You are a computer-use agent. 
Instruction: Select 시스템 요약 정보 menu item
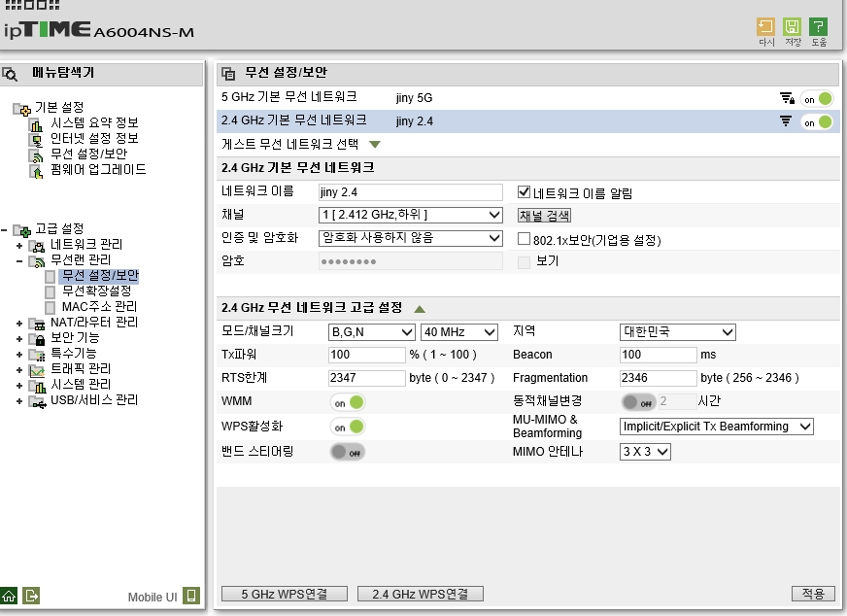[x=94, y=122]
